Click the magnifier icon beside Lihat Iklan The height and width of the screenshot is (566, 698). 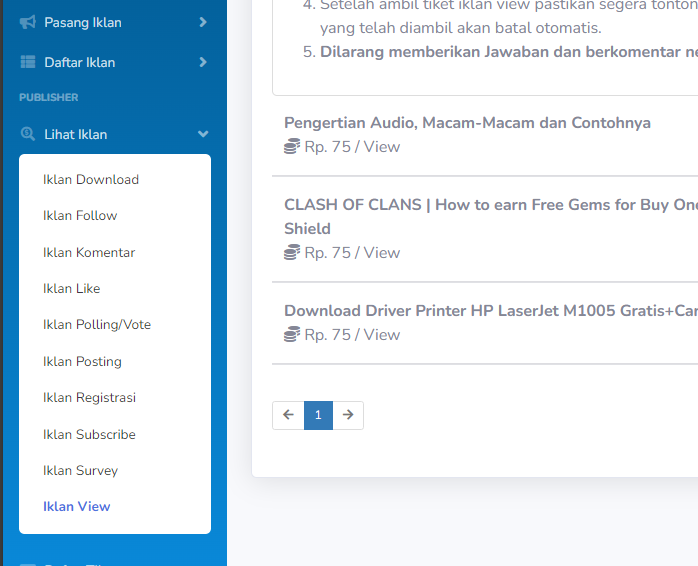click(x=28, y=134)
